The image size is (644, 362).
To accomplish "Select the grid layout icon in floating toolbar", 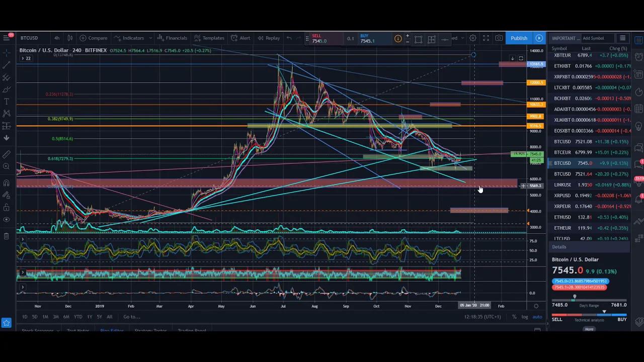I will pos(432,39).
